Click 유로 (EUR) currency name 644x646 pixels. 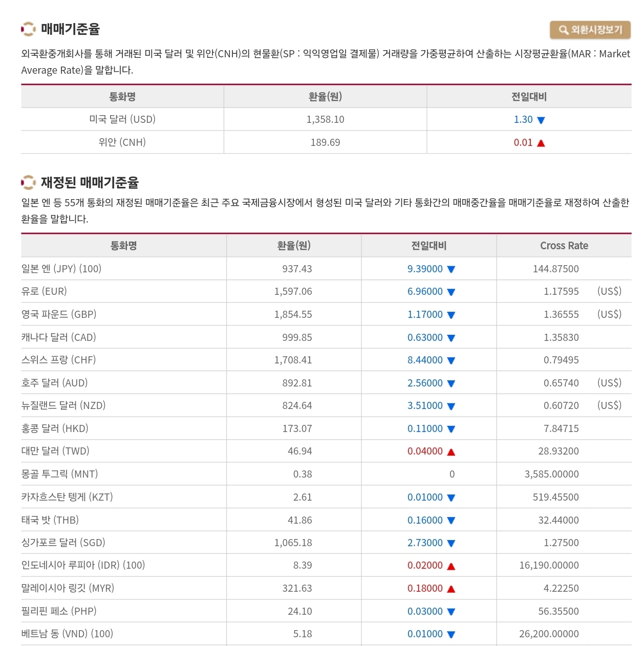[44, 291]
